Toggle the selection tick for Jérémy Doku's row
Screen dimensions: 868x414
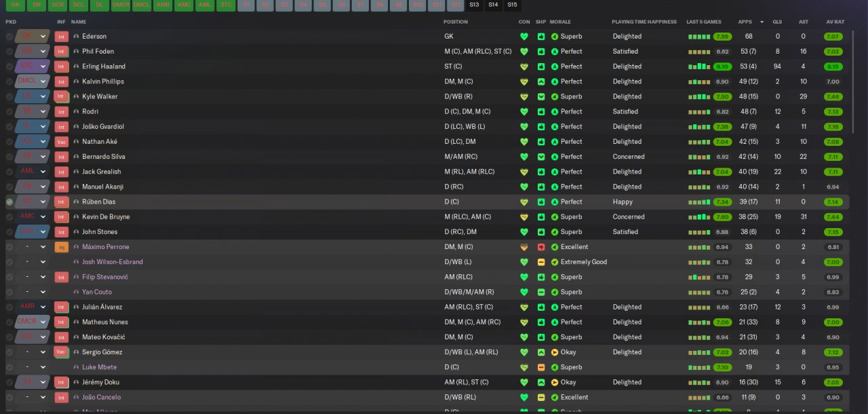point(9,382)
